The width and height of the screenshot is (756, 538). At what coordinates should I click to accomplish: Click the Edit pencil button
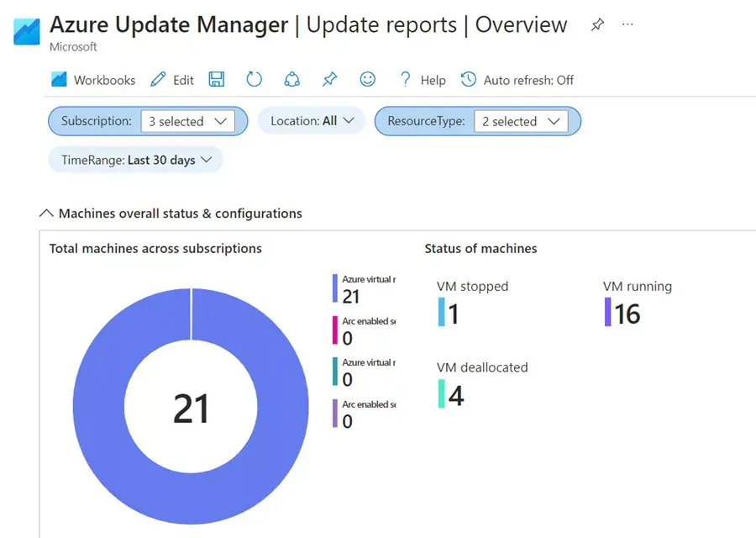click(x=172, y=80)
